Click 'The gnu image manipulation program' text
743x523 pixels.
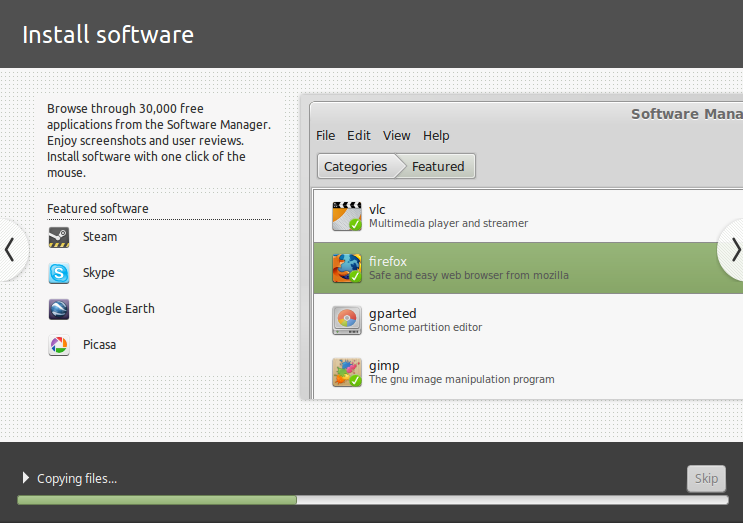click(x=462, y=379)
